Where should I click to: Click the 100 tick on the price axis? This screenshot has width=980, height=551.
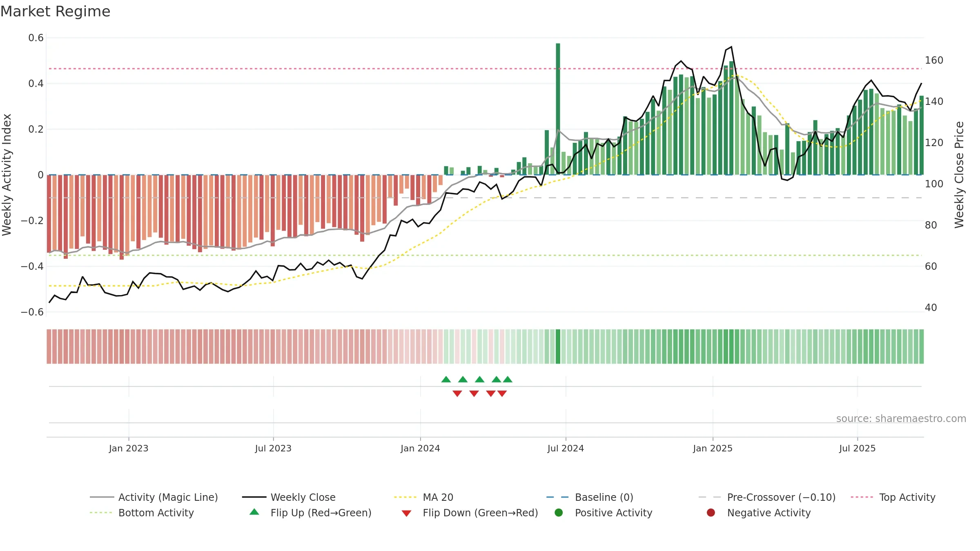pos(934,184)
